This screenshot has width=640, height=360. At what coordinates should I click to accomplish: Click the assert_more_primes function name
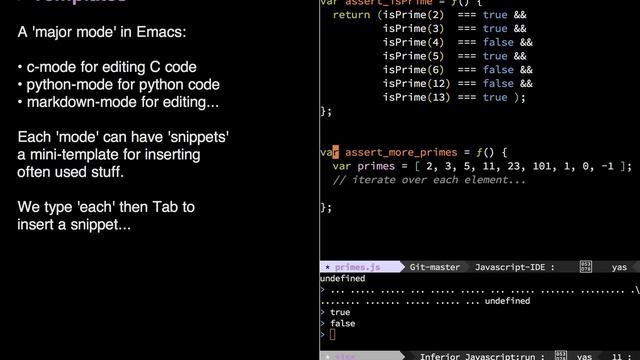tap(401, 152)
